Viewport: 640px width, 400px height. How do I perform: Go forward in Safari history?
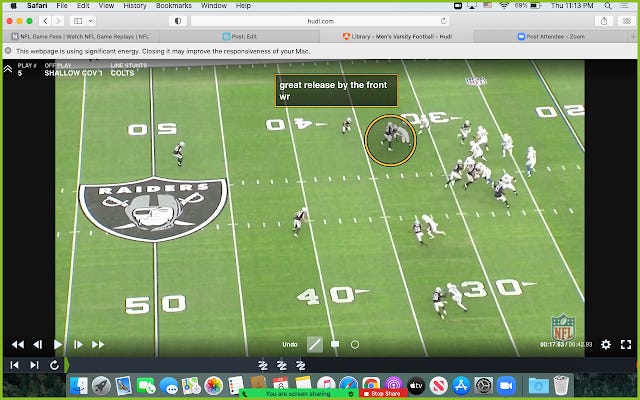58,21
